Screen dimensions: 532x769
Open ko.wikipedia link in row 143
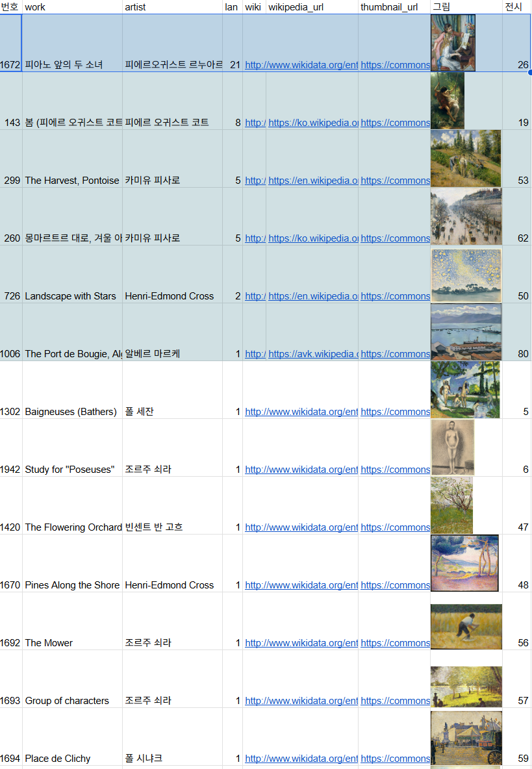[313, 123]
